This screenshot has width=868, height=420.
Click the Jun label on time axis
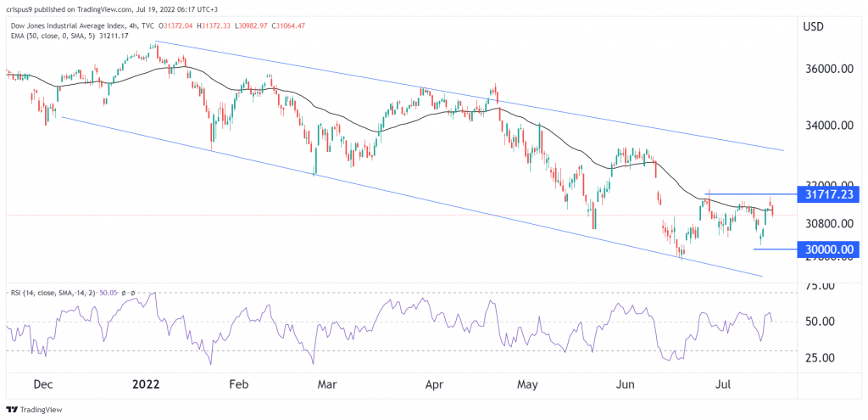625,384
